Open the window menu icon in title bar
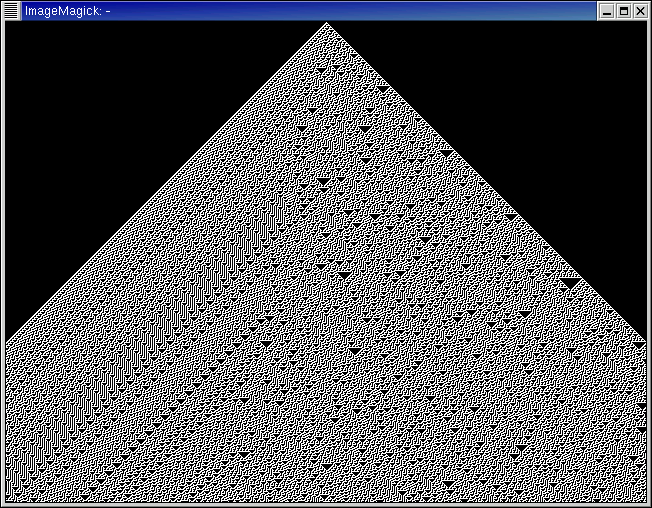Image resolution: width=652 pixels, height=508 pixels. [x=11, y=11]
